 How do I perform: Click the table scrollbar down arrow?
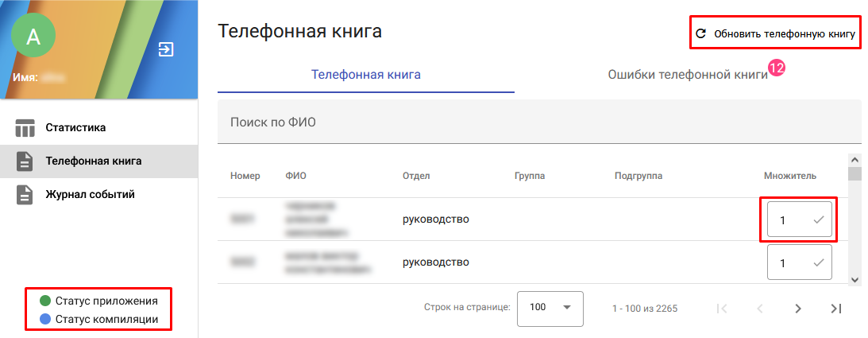855,278
